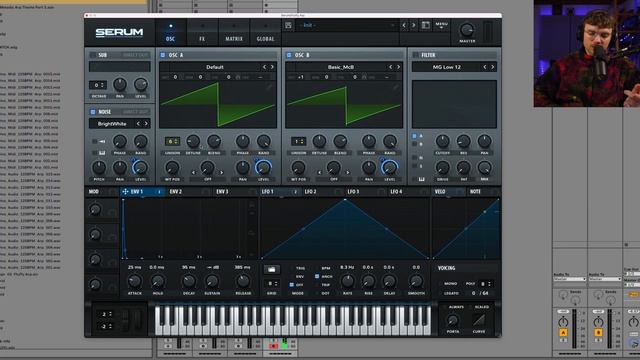Click filter RES knob

463,141
